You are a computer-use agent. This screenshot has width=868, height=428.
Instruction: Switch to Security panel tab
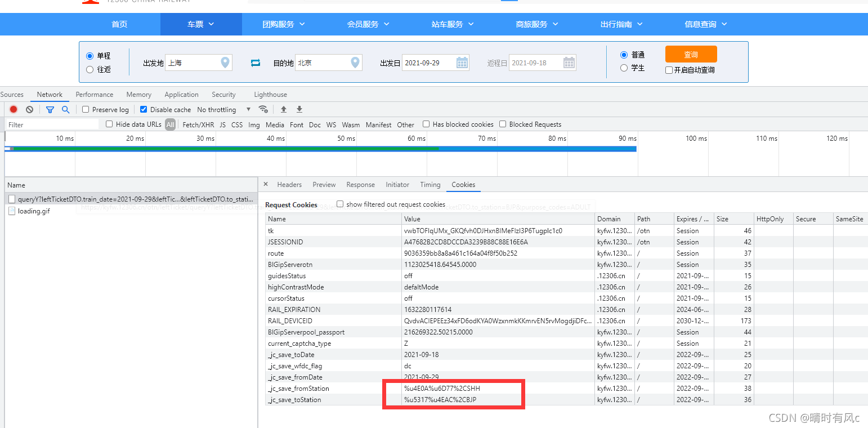point(223,94)
